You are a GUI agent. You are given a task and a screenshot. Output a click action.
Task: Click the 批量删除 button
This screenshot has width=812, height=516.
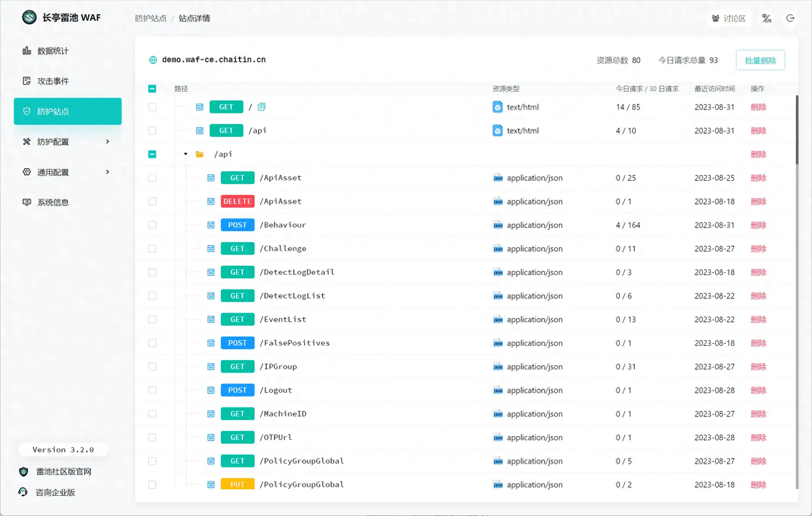[760, 60]
